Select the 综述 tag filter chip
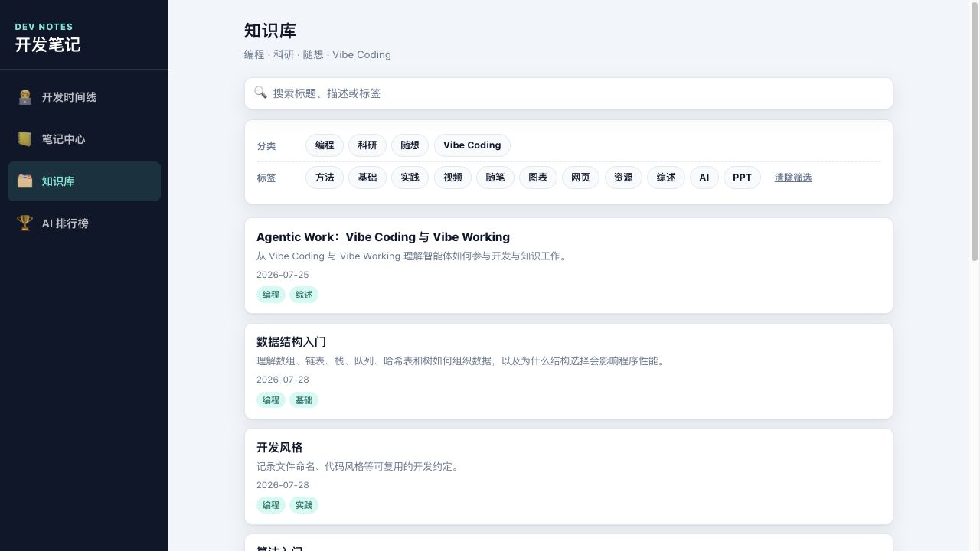The image size is (980, 551). point(666,178)
